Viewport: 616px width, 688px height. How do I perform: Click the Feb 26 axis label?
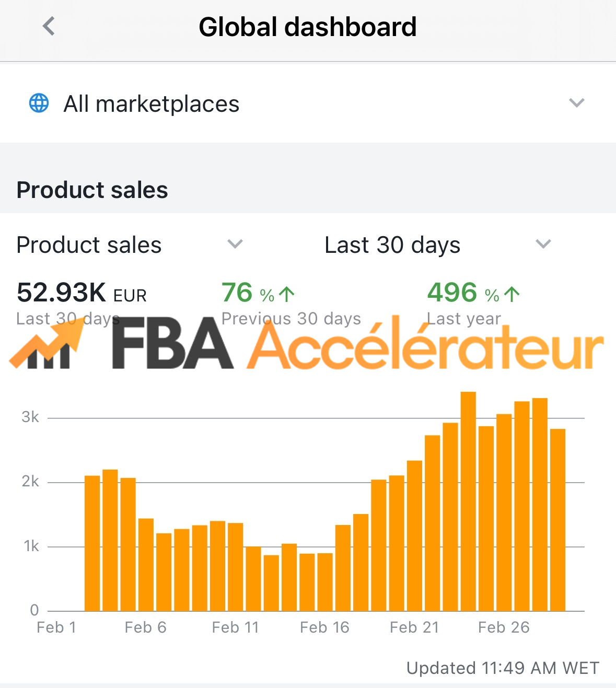pyautogui.click(x=504, y=627)
